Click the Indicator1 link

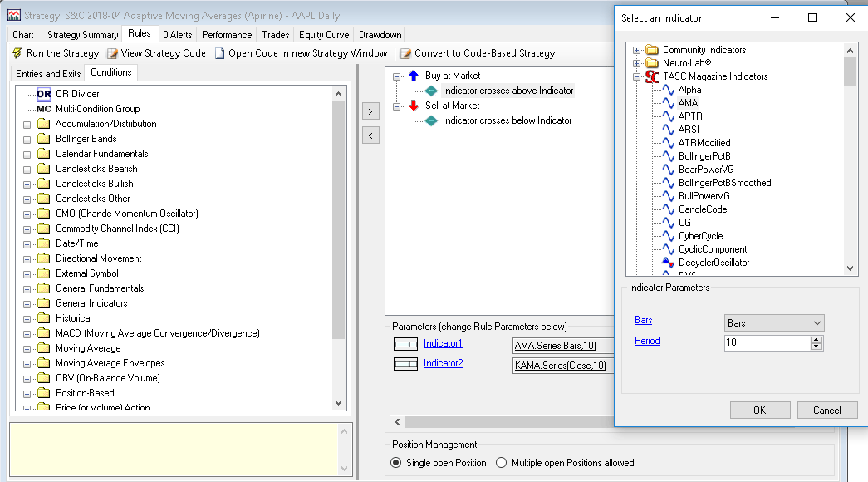pyautogui.click(x=443, y=343)
